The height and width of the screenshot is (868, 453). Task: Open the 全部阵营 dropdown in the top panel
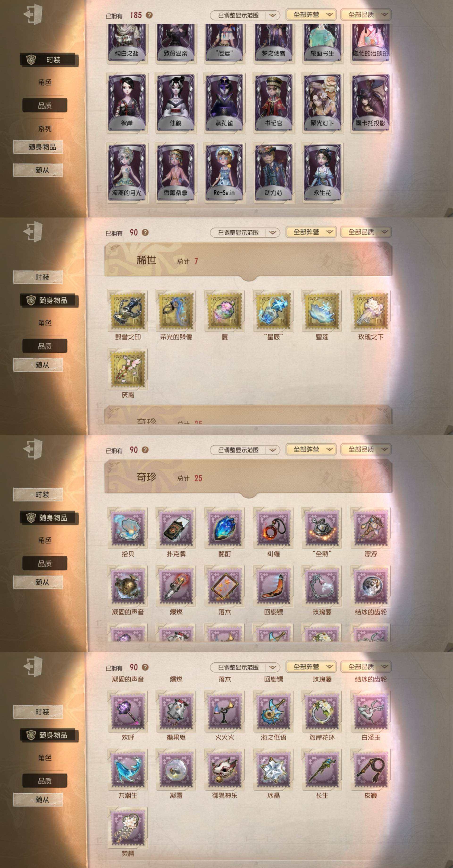pyautogui.click(x=311, y=14)
